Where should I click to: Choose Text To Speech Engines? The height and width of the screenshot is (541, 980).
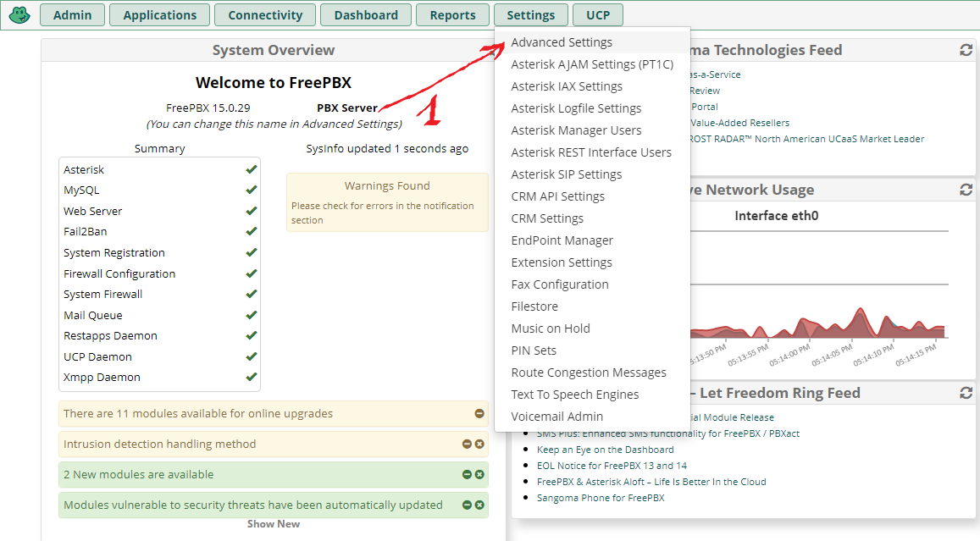[592, 395]
